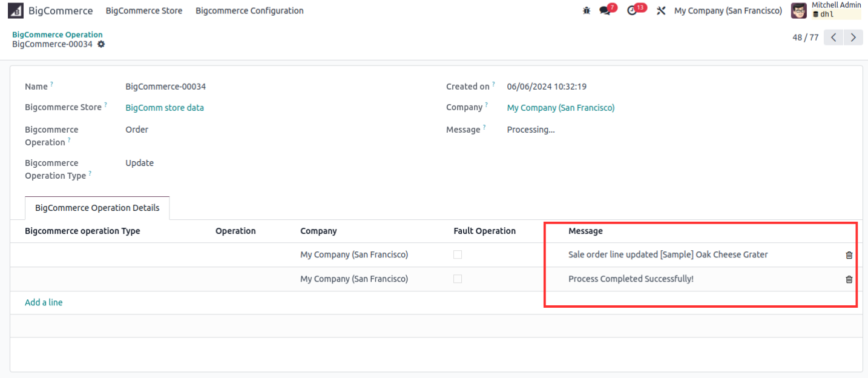Delete the Sale order line updated row
868x378 pixels.
(x=849, y=255)
